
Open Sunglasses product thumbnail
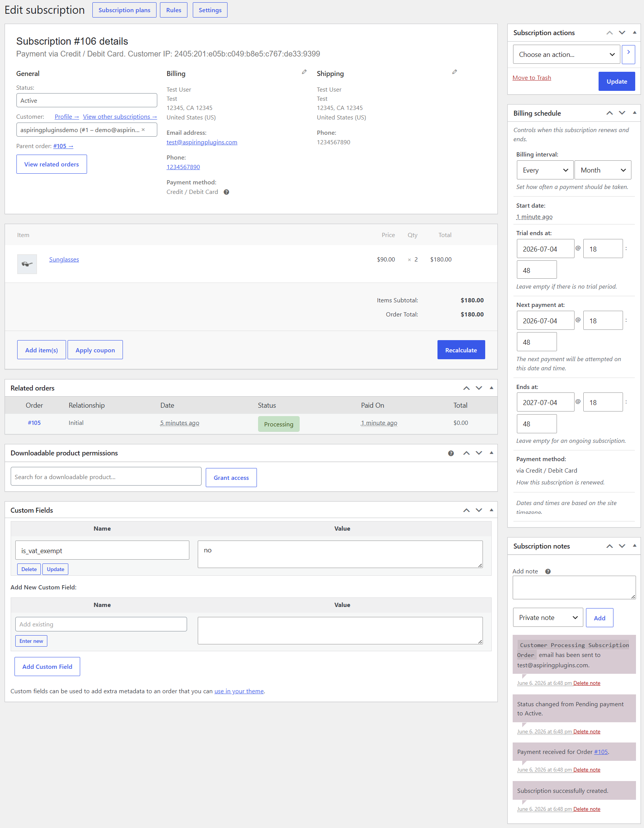pos(27,264)
